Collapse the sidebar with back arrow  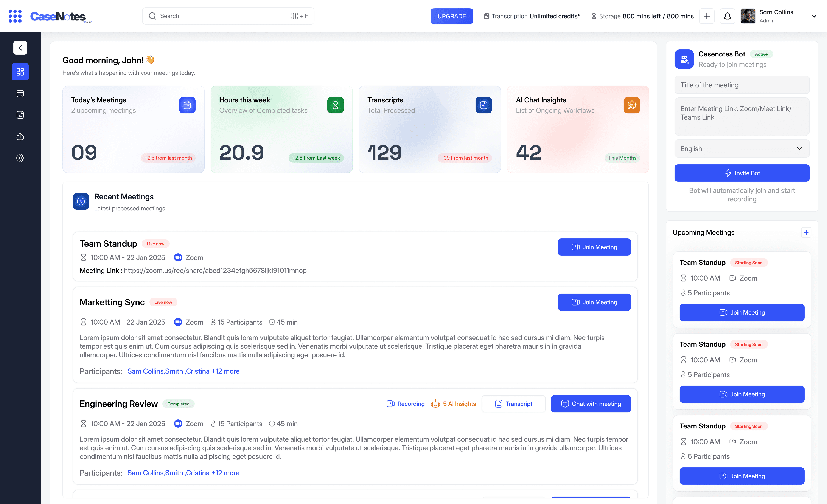pos(20,48)
